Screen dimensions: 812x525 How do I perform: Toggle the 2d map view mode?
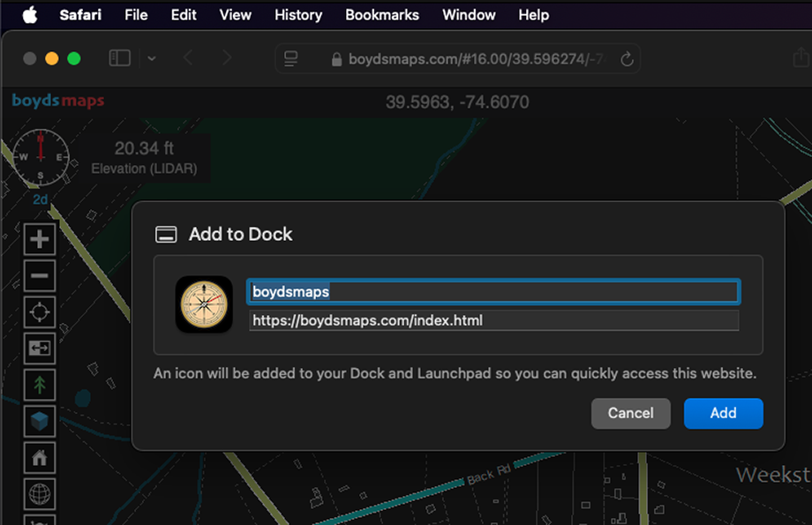coord(41,199)
